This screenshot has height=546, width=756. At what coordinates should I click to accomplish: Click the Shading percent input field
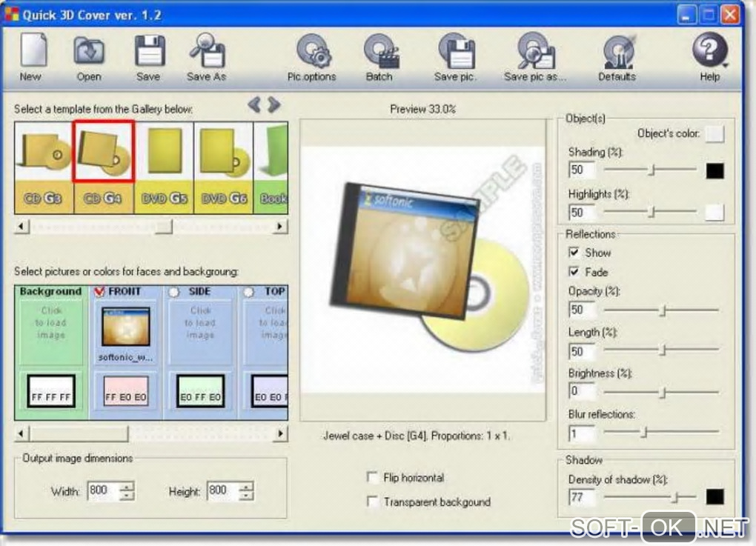(x=582, y=170)
